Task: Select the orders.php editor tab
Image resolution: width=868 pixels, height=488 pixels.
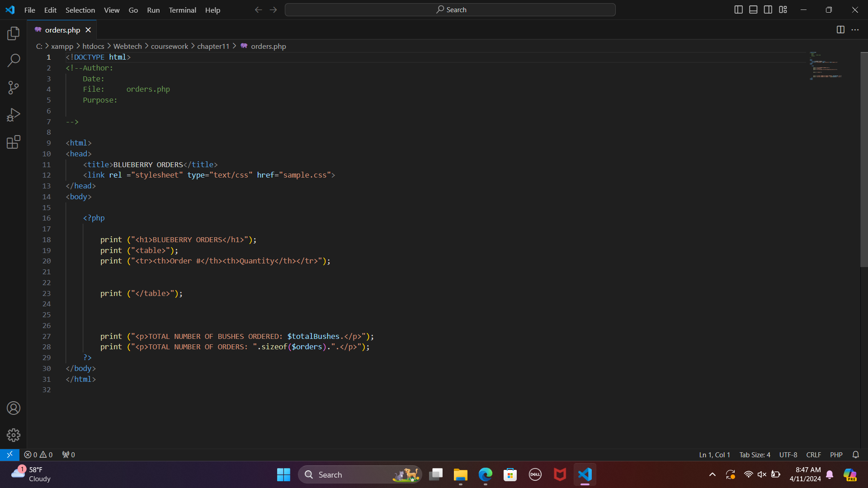Action: [x=62, y=30]
